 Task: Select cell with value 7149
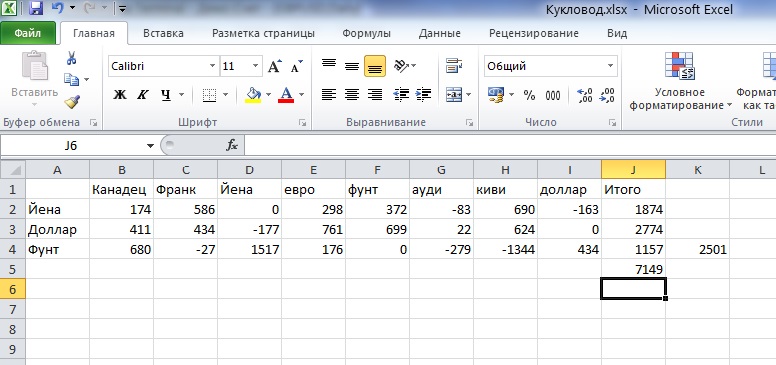633,269
